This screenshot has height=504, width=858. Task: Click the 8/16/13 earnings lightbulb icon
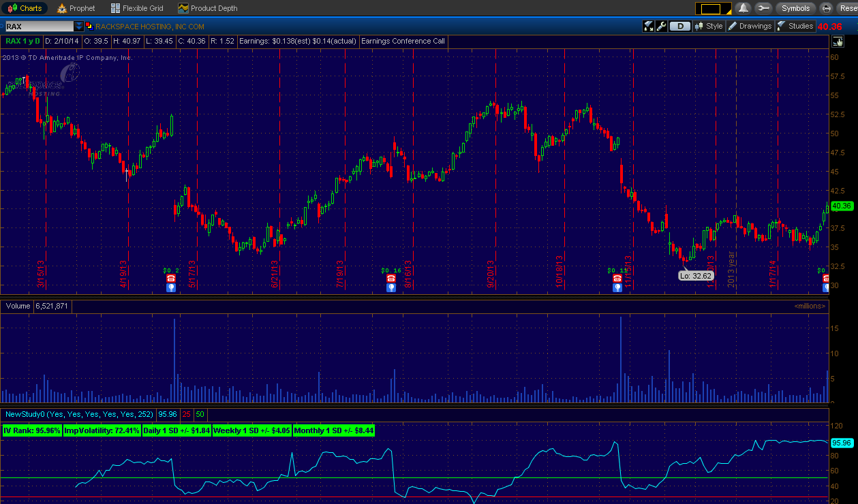[x=391, y=287]
